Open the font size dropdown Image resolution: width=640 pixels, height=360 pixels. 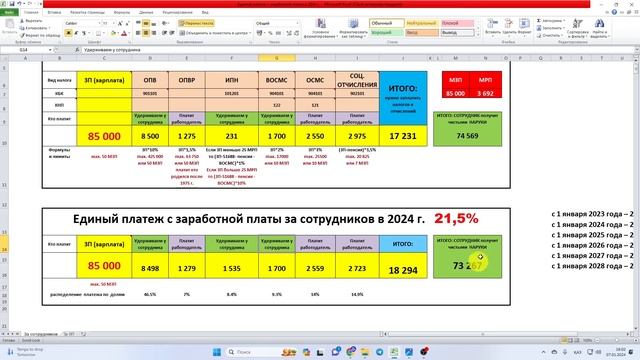[x=113, y=24]
